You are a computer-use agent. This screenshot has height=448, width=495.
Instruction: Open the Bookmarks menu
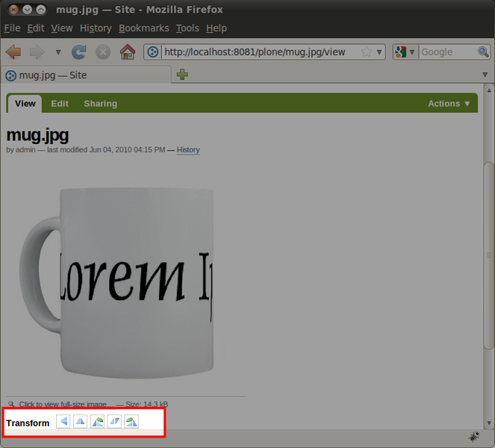click(x=143, y=28)
